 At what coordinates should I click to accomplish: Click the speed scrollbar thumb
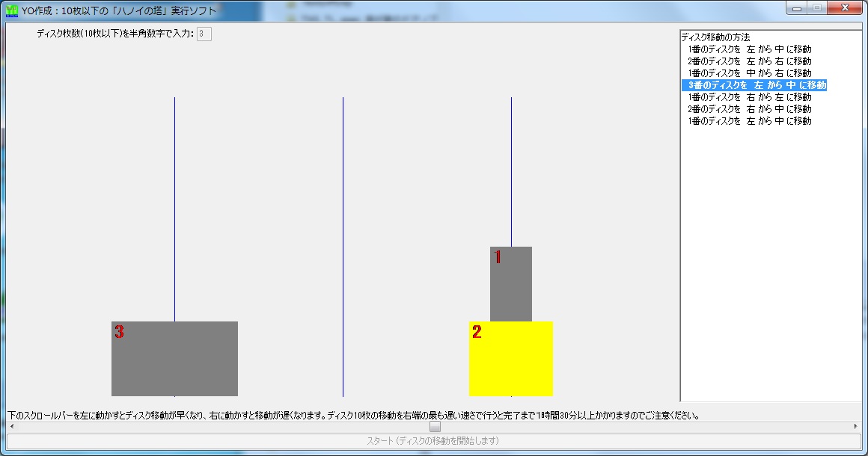tap(435, 427)
